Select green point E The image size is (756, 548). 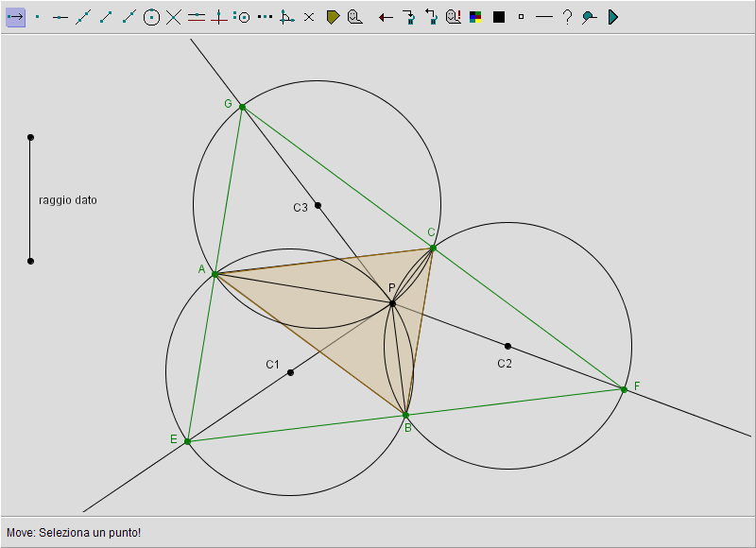[187, 441]
